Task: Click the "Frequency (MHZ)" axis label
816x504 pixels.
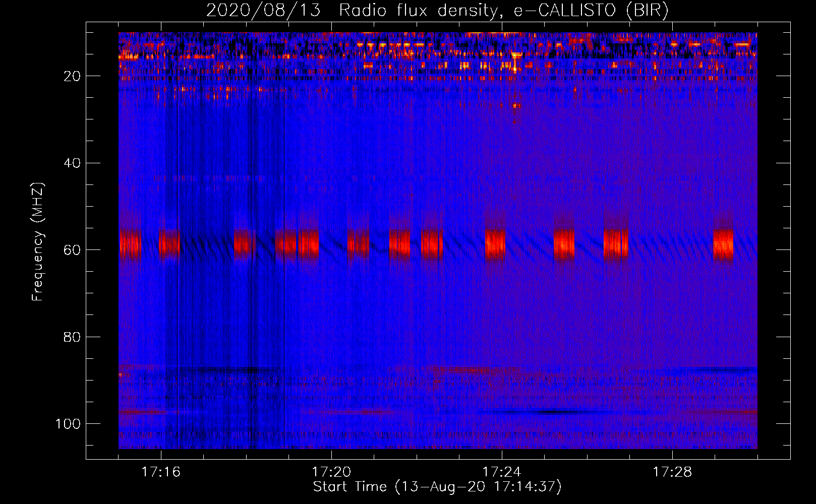Action: click(38, 241)
